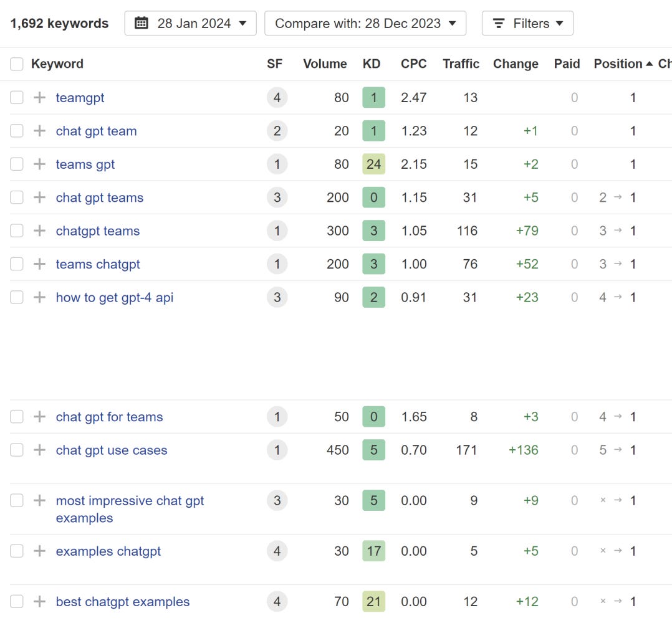The width and height of the screenshot is (672, 623).
Task: Sort by the Traffic column header
Action: tap(461, 64)
